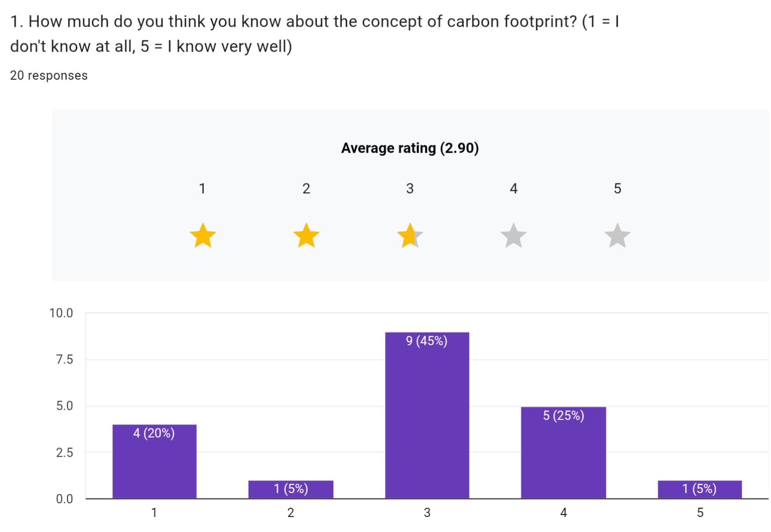Select the bar labeled 4 (20%)
This screenshot has height=532, width=771.
coord(154,461)
